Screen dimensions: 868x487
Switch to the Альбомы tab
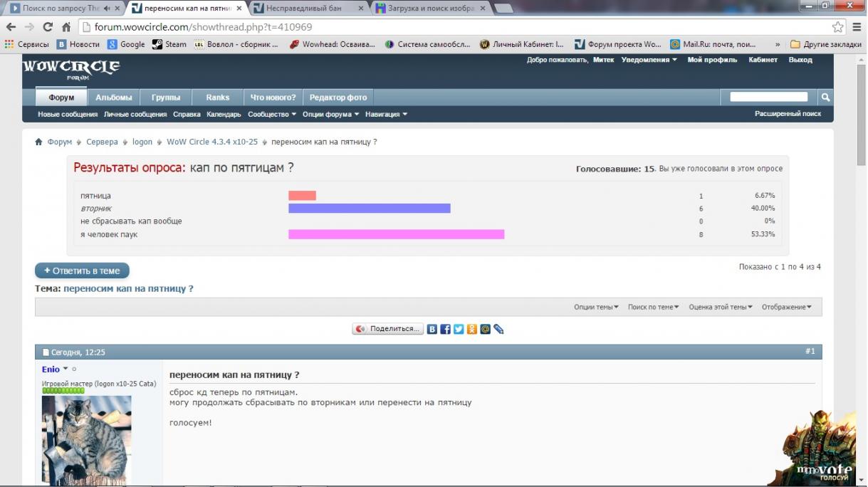pos(114,98)
